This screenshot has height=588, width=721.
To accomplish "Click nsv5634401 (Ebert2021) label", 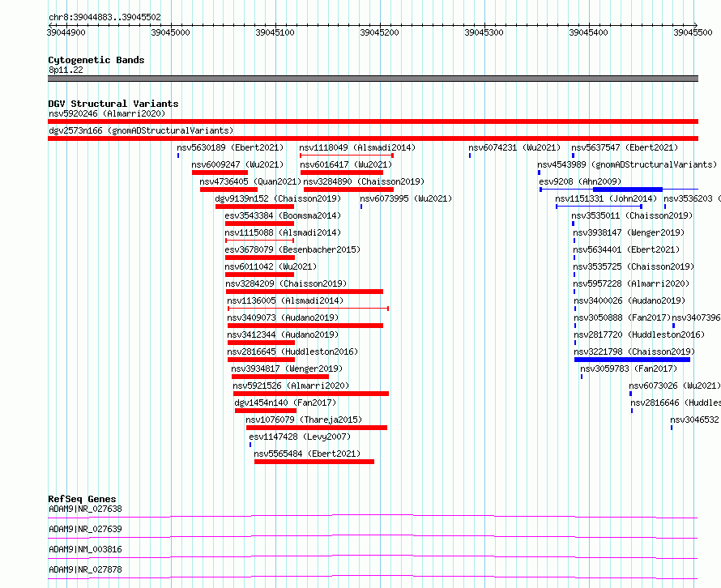I will click(626, 249).
